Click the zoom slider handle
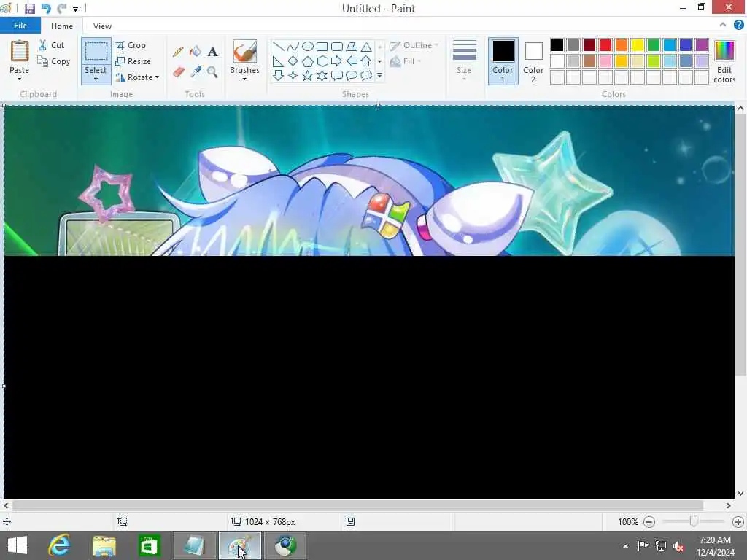747x560 pixels. (x=694, y=522)
